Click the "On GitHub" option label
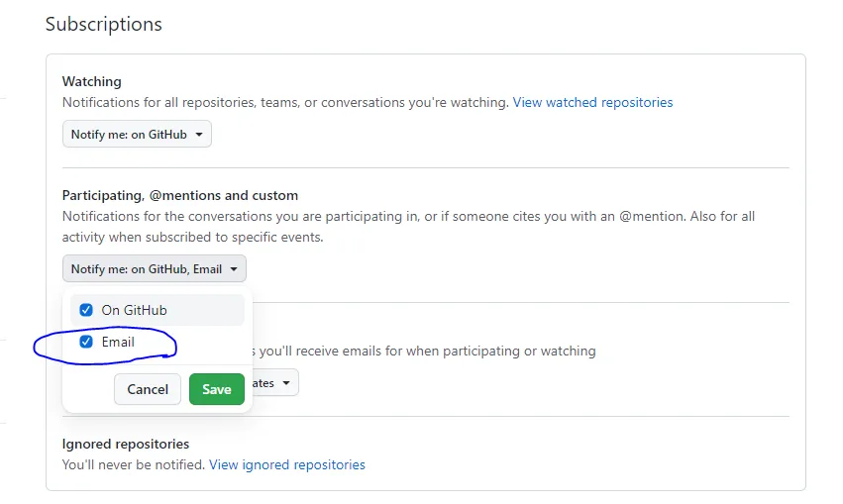 pyautogui.click(x=134, y=310)
